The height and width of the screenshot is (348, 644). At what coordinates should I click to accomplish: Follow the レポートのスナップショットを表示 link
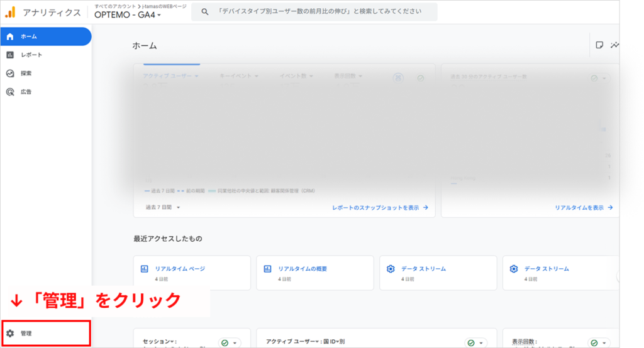[380, 208]
